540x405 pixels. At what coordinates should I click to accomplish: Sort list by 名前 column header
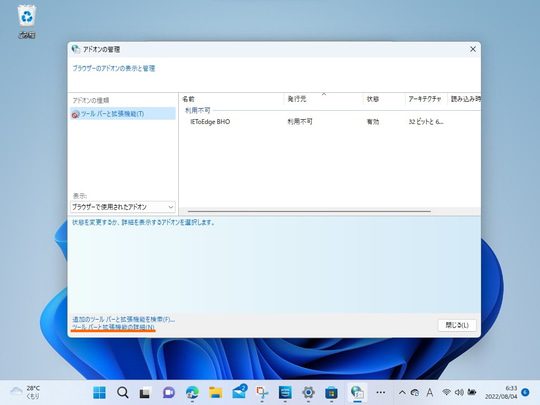click(x=232, y=99)
